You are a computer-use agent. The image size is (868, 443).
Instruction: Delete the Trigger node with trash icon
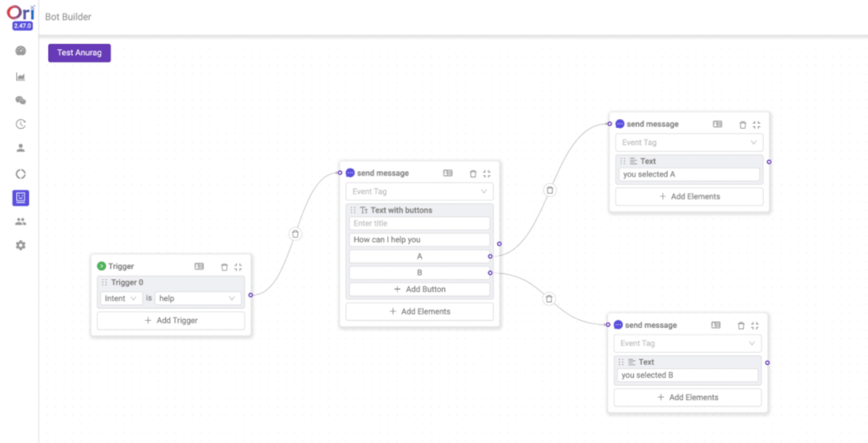[x=224, y=267]
